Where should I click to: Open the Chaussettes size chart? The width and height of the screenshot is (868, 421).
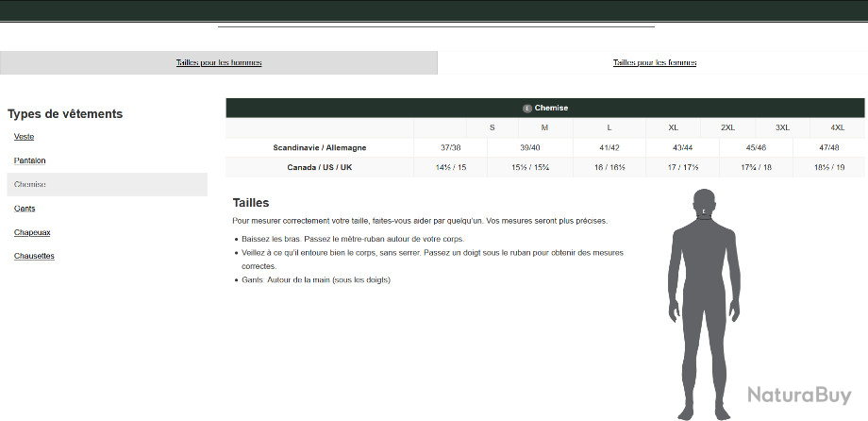click(x=34, y=256)
